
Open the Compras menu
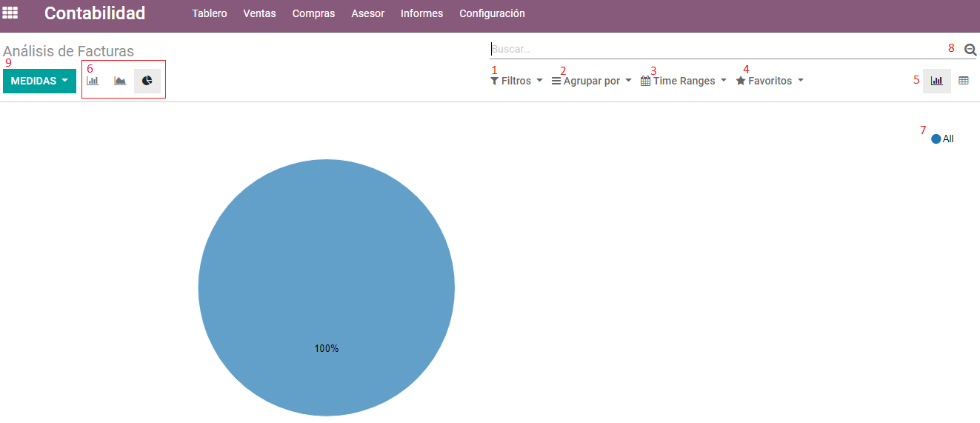[x=313, y=13]
